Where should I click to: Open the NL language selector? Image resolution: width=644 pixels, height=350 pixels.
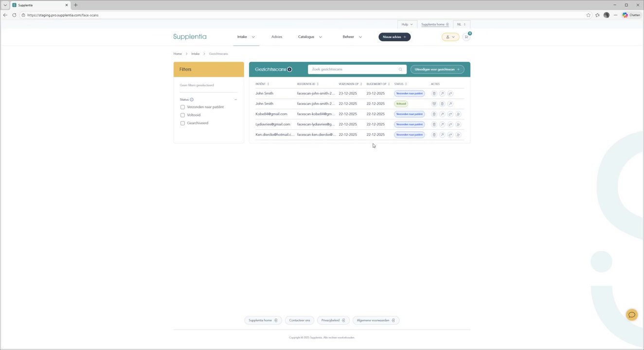461,24
